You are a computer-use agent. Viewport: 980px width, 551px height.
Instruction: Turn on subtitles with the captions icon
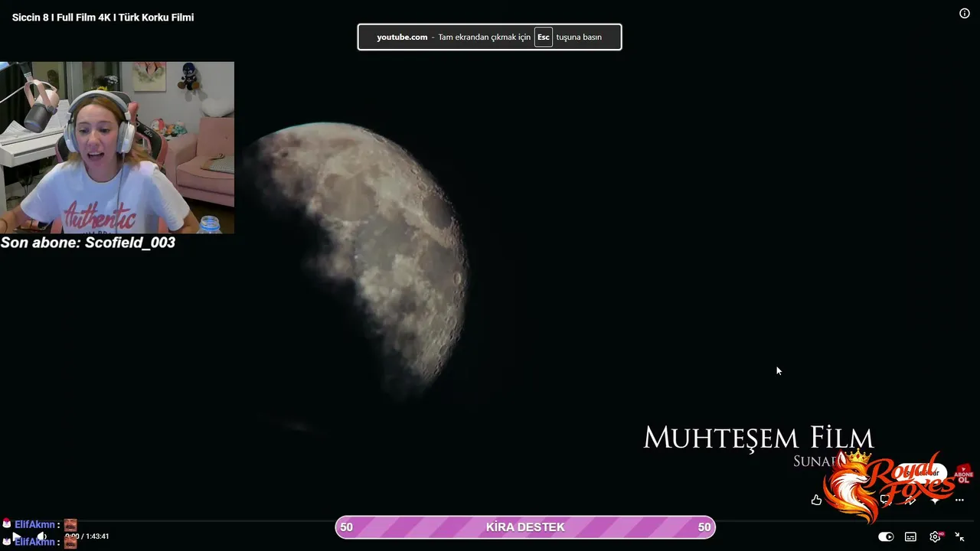(x=910, y=536)
